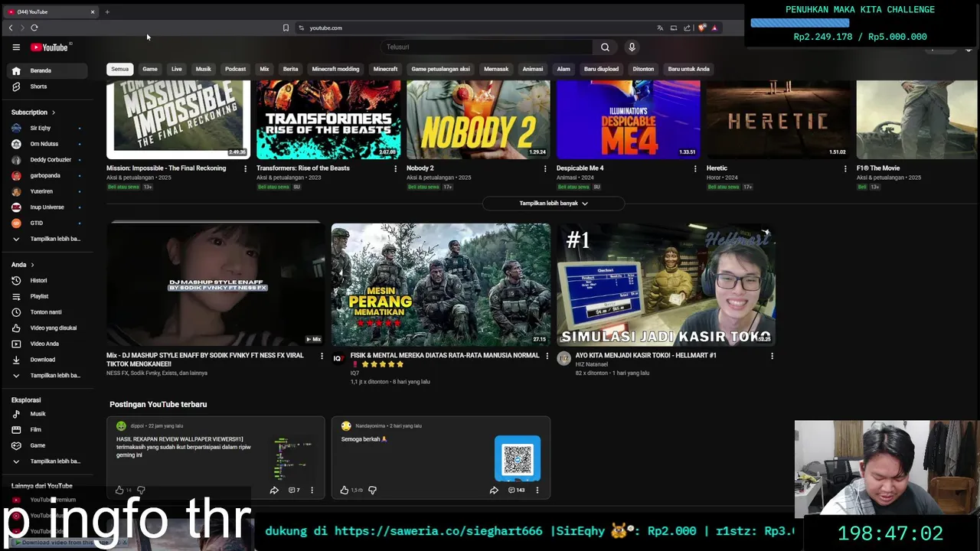Click the Telusuri search field

point(486,47)
